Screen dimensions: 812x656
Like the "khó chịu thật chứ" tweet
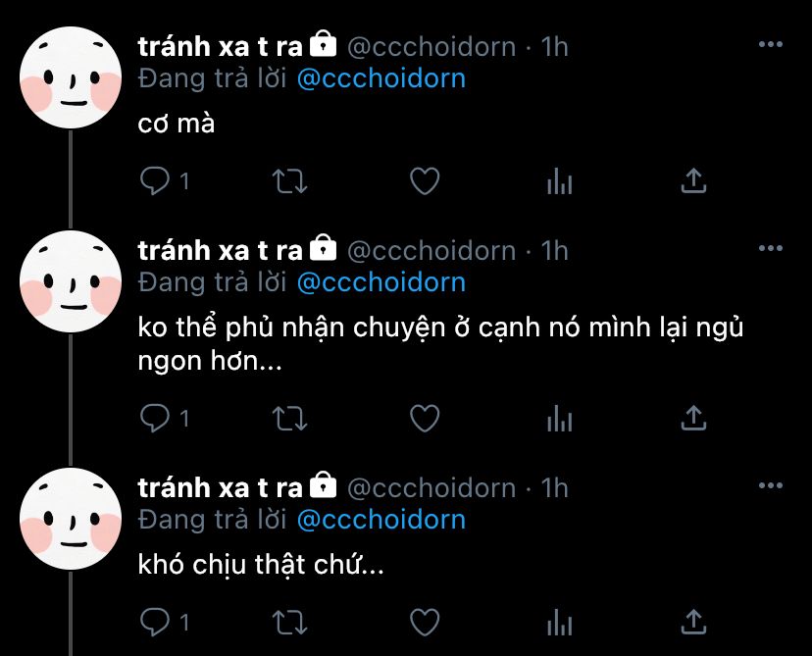425,622
